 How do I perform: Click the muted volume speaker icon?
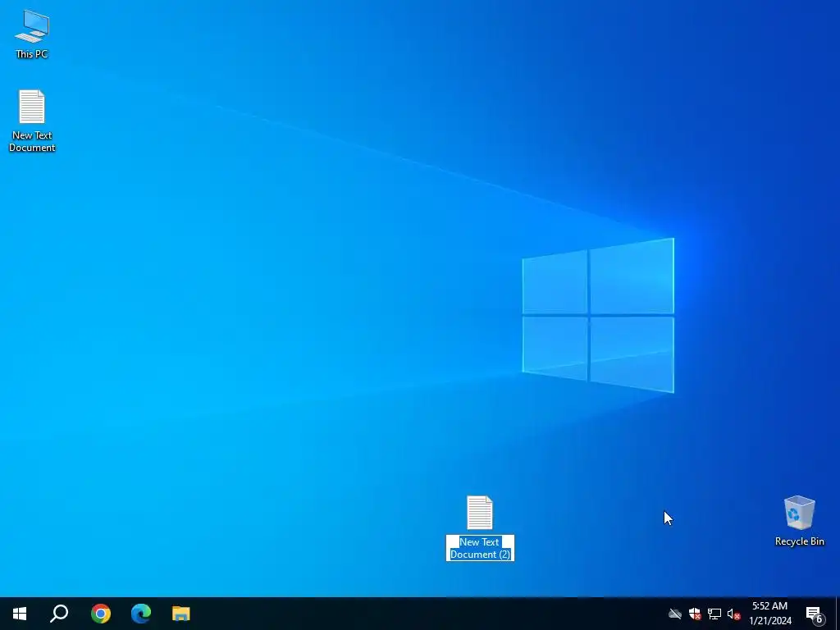click(x=733, y=614)
